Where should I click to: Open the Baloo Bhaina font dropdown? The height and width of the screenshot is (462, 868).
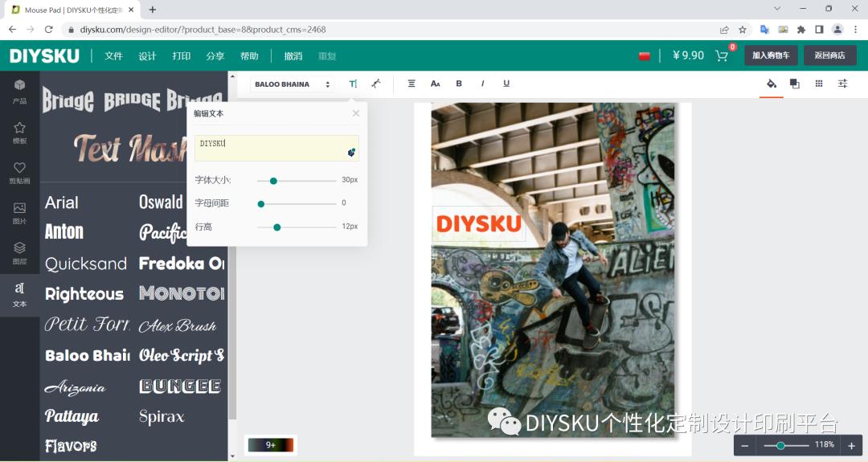(x=292, y=84)
